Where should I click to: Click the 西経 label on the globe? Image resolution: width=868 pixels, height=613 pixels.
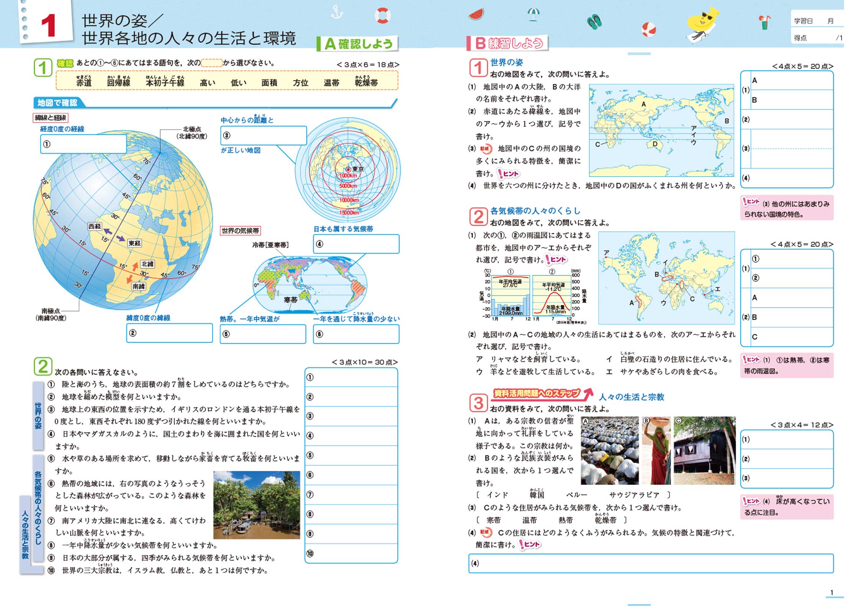(x=95, y=226)
